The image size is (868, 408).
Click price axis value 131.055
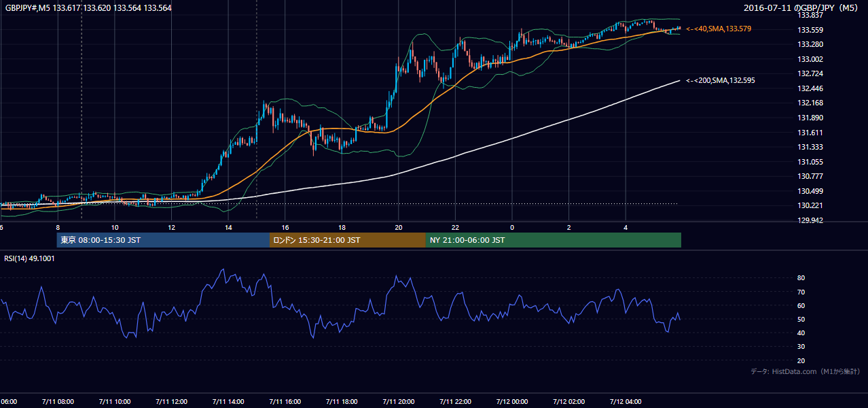click(x=810, y=162)
